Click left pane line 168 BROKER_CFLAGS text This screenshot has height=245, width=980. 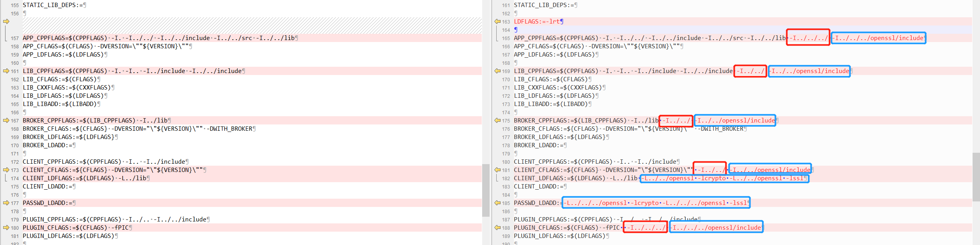139,129
